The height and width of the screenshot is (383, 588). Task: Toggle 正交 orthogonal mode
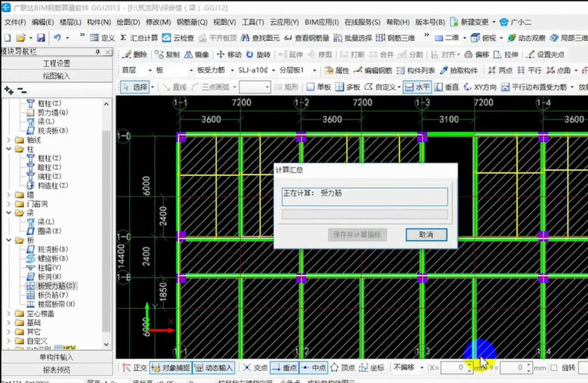[x=135, y=368]
